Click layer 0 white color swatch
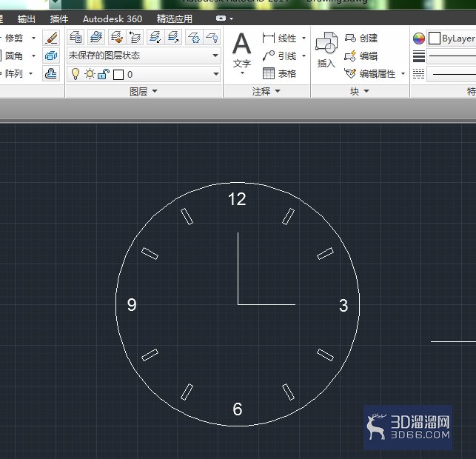 tap(118, 74)
